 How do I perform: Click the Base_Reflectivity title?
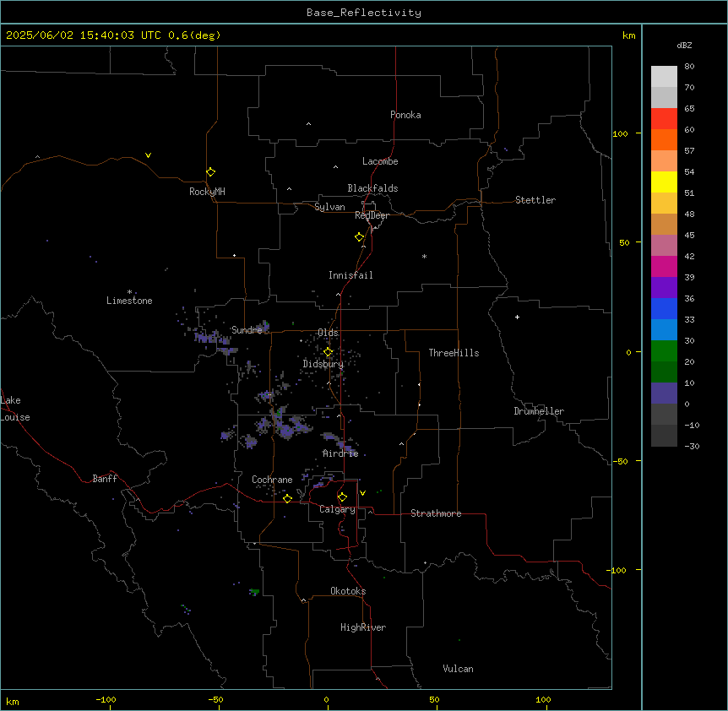pyautogui.click(x=364, y=13)
